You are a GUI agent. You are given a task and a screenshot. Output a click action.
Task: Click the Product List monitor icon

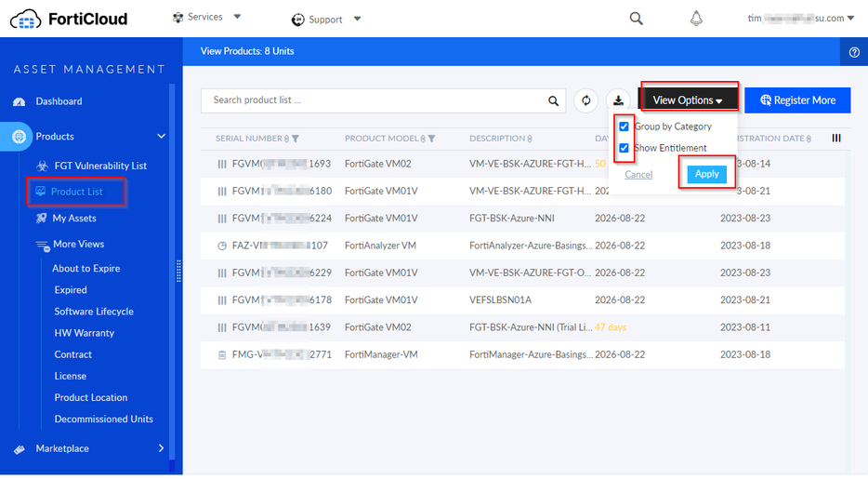[x=40, y=191]
